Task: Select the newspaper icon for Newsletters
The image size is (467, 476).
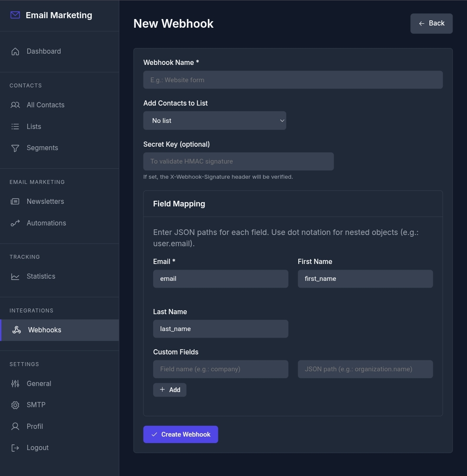Action: pos(15,201)
